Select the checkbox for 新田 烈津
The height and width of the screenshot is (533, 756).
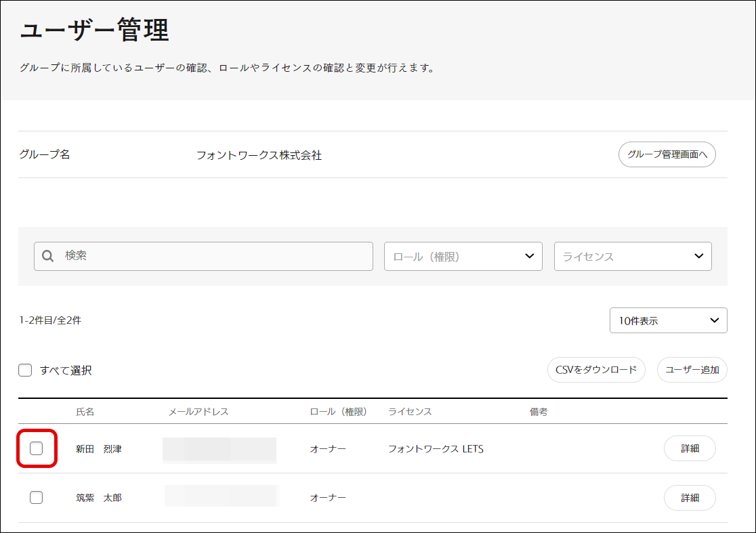pyautogui.click(x=37, y=448)
